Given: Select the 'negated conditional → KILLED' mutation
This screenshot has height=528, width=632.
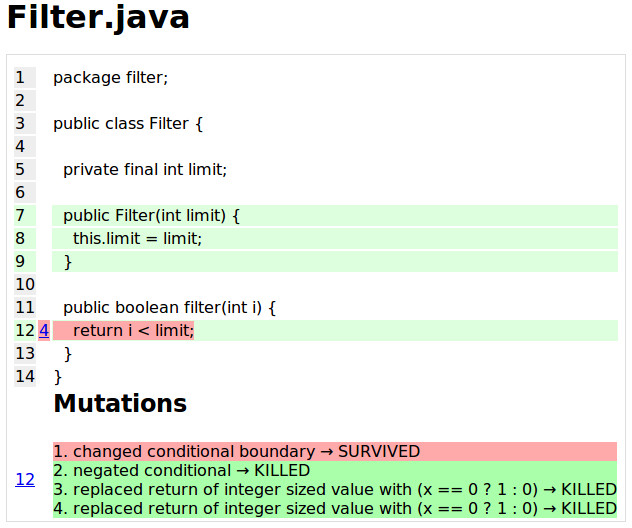Looking at the screenshot, I should (x=181, y=471).
